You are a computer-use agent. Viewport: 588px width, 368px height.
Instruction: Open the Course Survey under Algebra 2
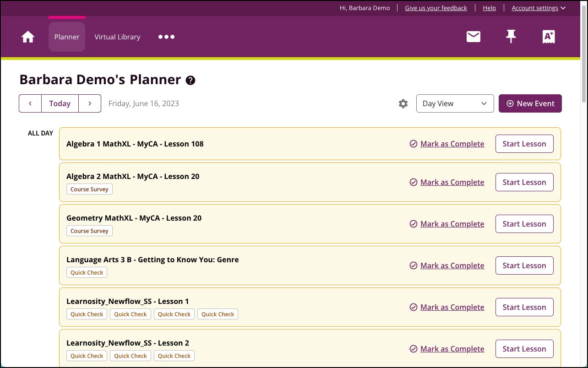[x=89, y=189]
